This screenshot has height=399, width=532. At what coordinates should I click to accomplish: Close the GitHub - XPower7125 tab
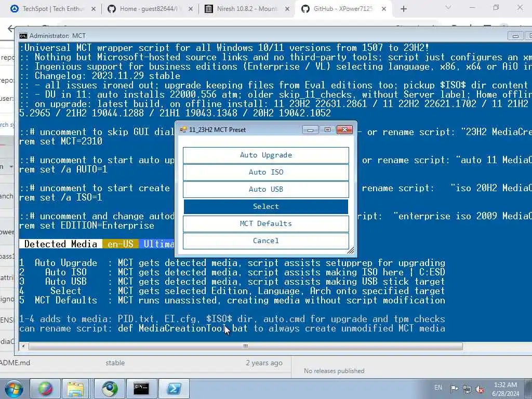(384, 9)
